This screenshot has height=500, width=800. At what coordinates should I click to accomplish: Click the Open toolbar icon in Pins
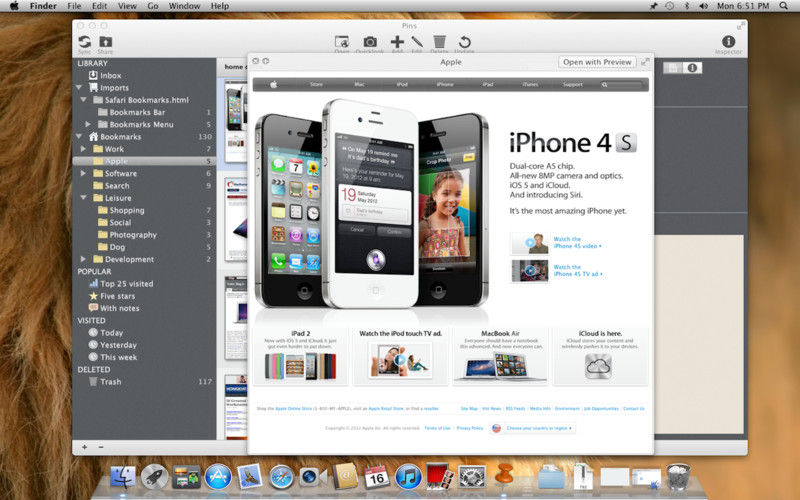point(342,42)
